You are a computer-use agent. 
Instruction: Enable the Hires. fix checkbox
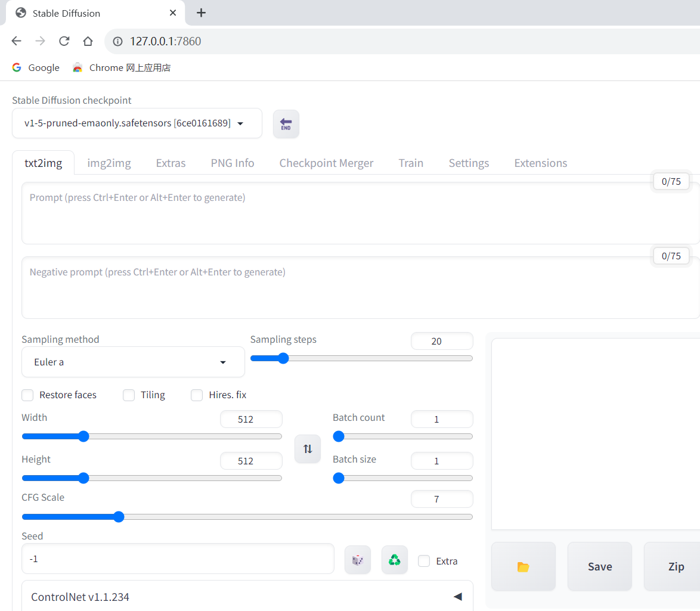[197, 395]
